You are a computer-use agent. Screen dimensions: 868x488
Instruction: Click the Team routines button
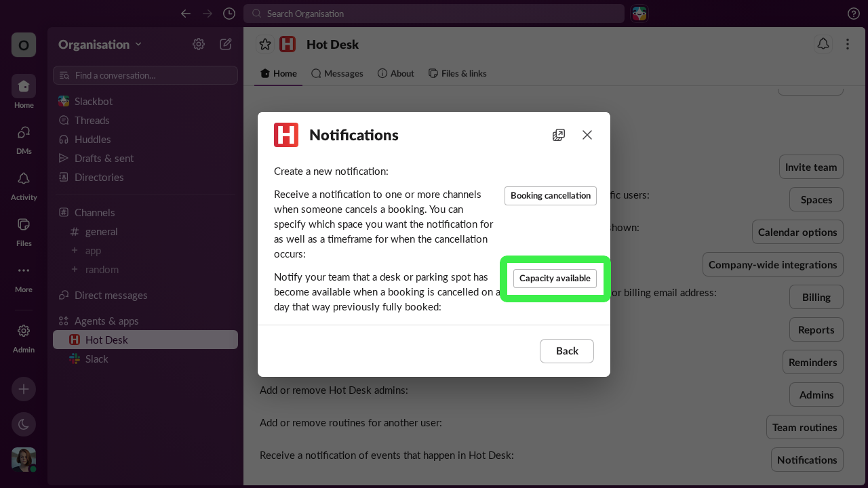pyautogui.click(x=805, y=427)
